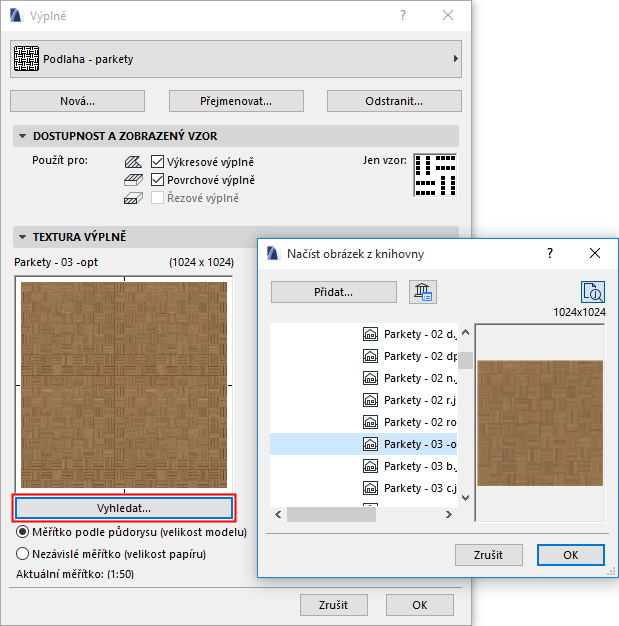Click the file icon beside Parkety - 02 r.j

[x=370, y=400]
